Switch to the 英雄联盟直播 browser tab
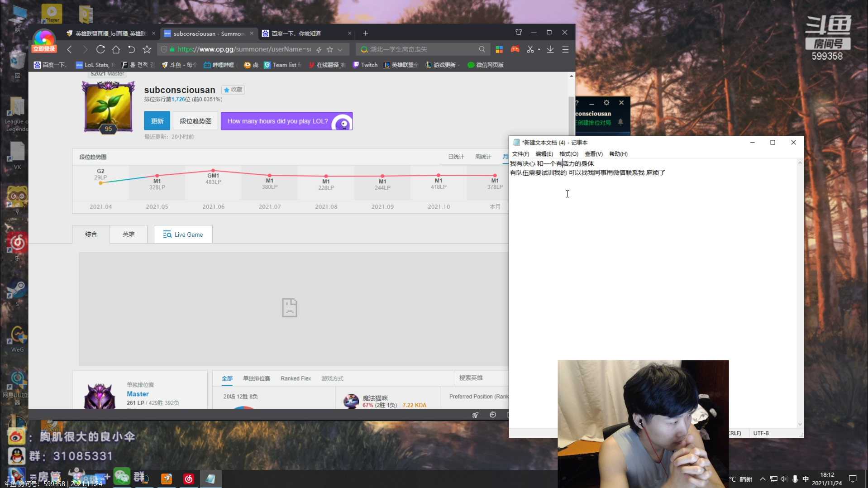868x488 pixels. (111, 33)
